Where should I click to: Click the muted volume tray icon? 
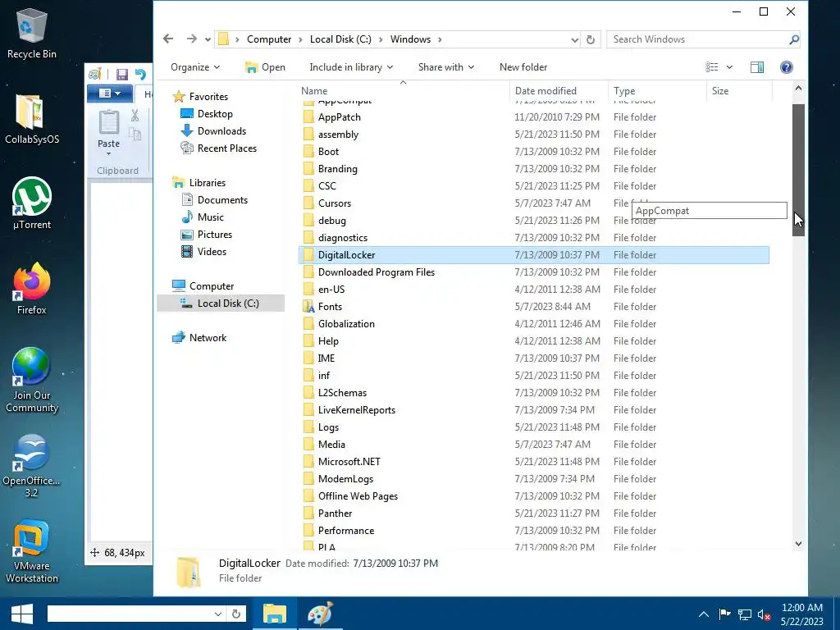point(765,614)
